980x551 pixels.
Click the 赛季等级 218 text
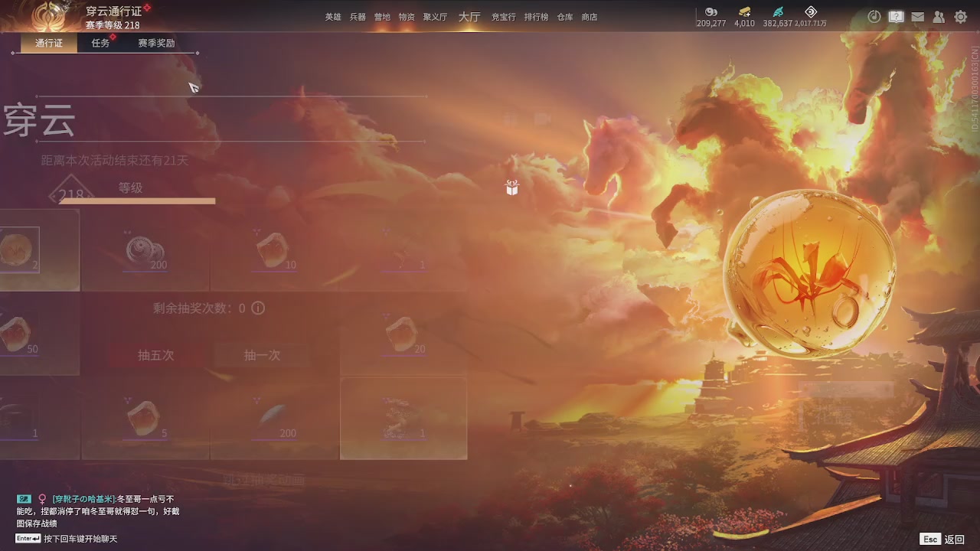click(113, 25)
